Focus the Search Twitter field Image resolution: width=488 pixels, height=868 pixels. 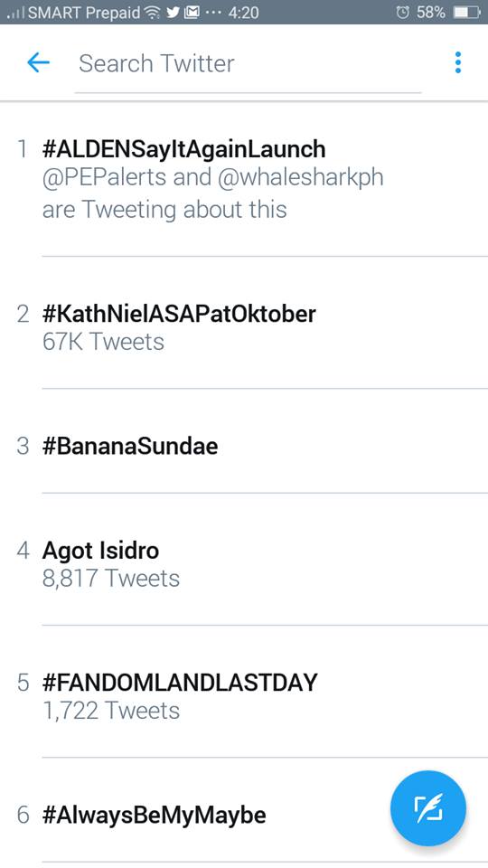[248, 63]
